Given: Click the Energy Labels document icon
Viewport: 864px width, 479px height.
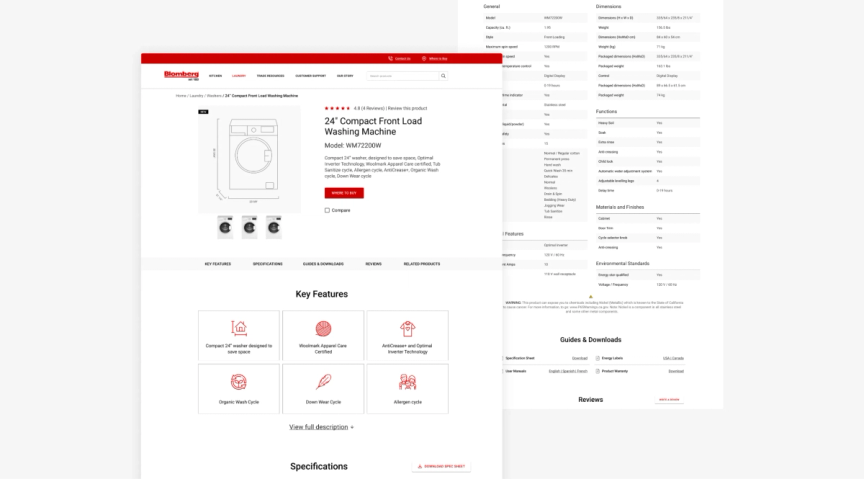Looking at the screenshot, I should (598, 358).
